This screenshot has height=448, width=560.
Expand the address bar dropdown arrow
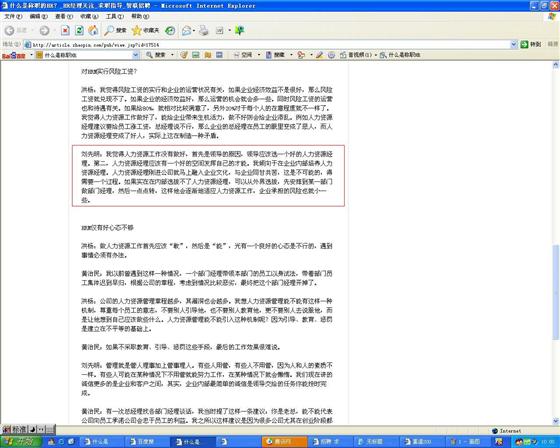click(x=514, y=44)
